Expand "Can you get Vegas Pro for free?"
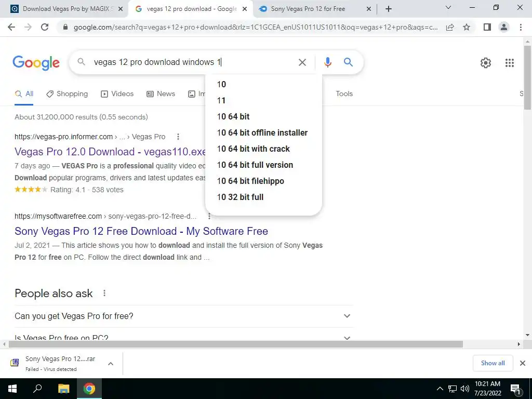Screen dimensions: 532x399 pos(183,316)
